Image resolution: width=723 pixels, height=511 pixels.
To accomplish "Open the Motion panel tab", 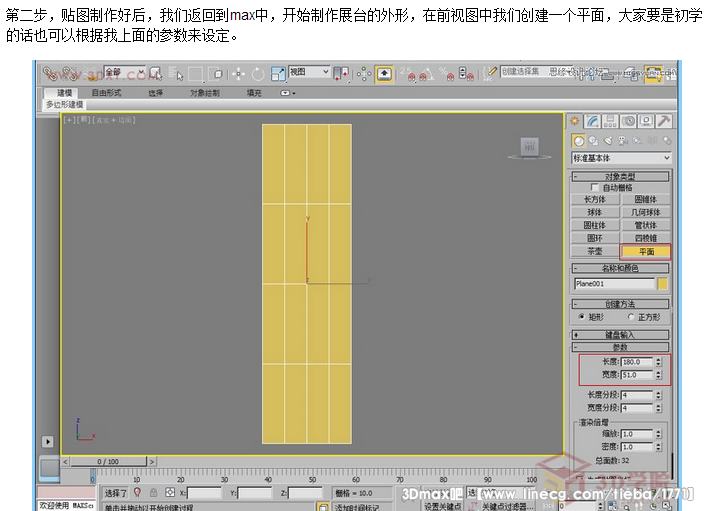I will click(628, 121).
